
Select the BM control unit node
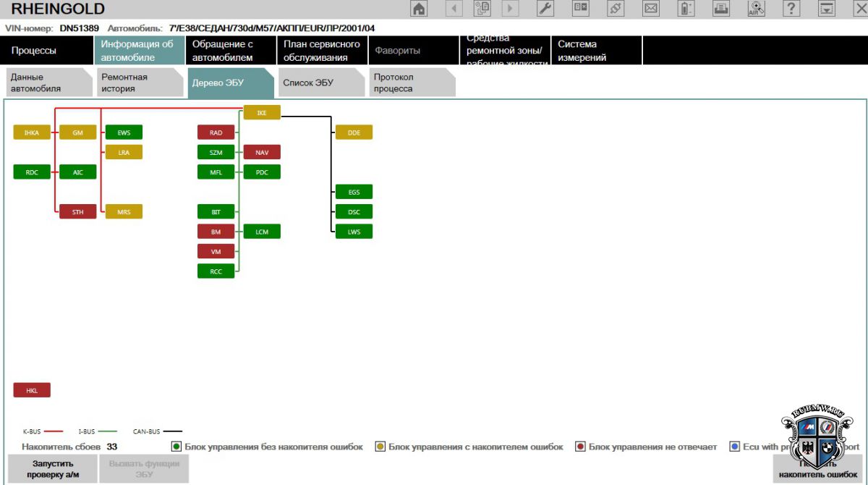click(216, 232)
